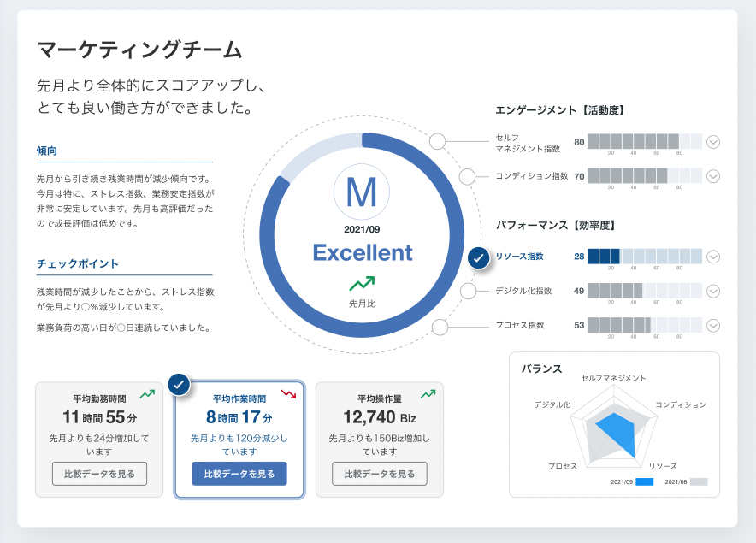Click the blue 比較データを見る button
Viewport: 756px width, 543px height.
click(x=239, y=474)
